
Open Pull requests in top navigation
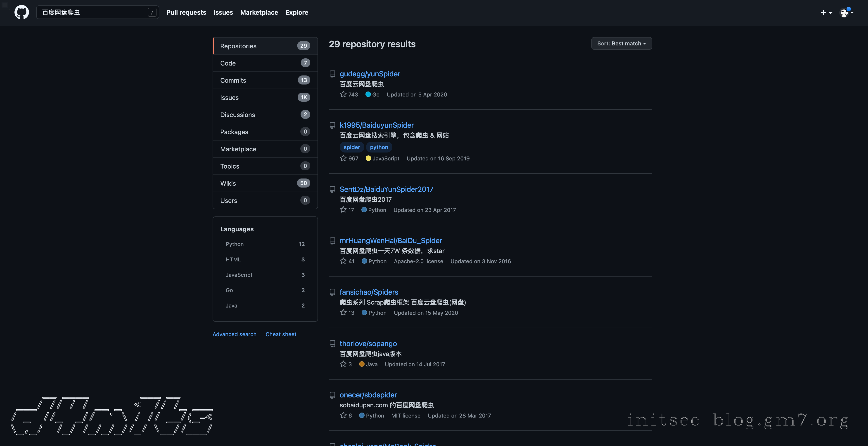[186, 12]
